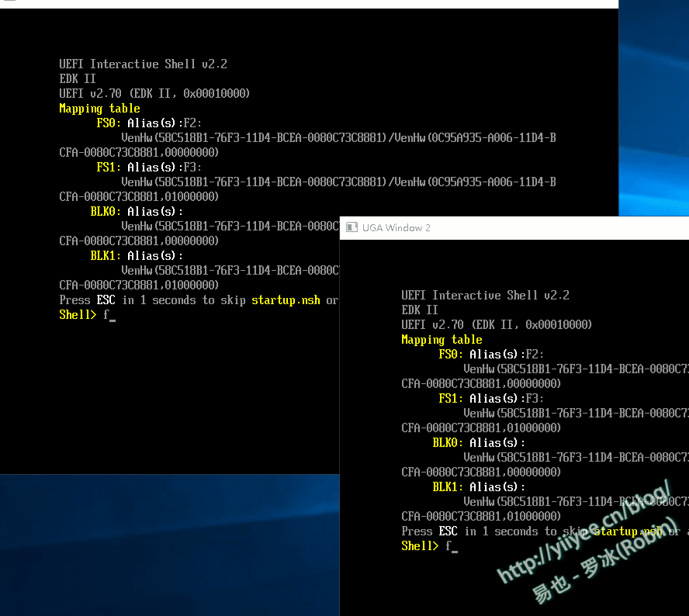Click 'Alias(s):F3:' in the back window
The height and width of the screenshot is (616, 689).
[164, 168]
